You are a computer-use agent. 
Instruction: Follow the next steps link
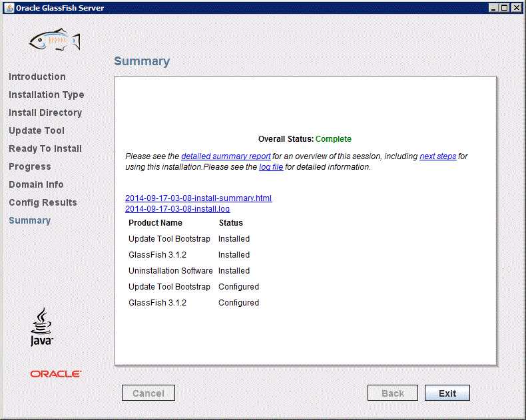(437, 156)
